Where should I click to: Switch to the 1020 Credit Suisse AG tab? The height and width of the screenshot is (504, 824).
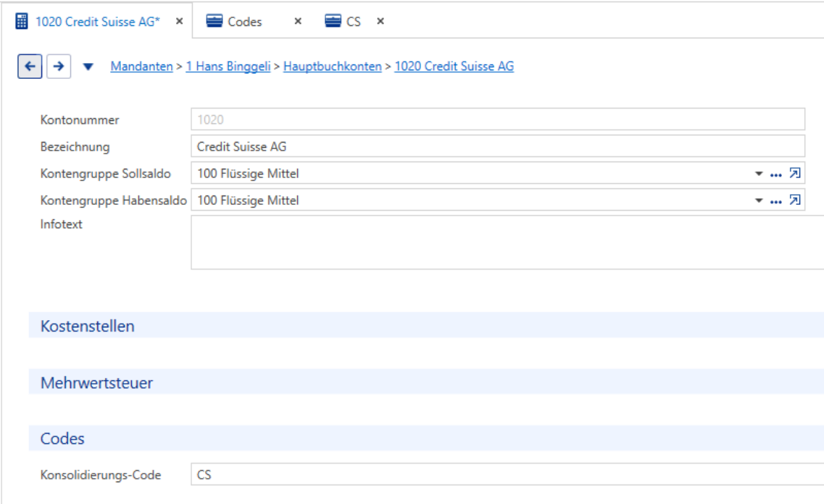tap(97, 22)
